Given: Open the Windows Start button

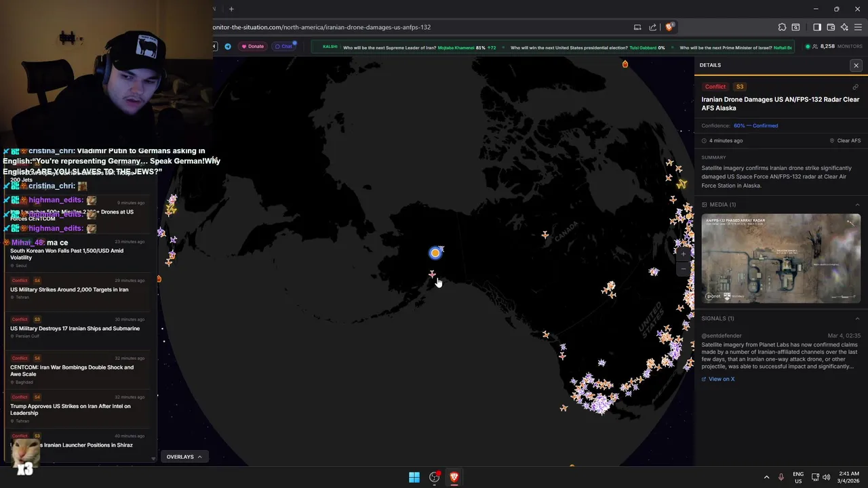Looking at the screenshot, I should coord(414,477).
